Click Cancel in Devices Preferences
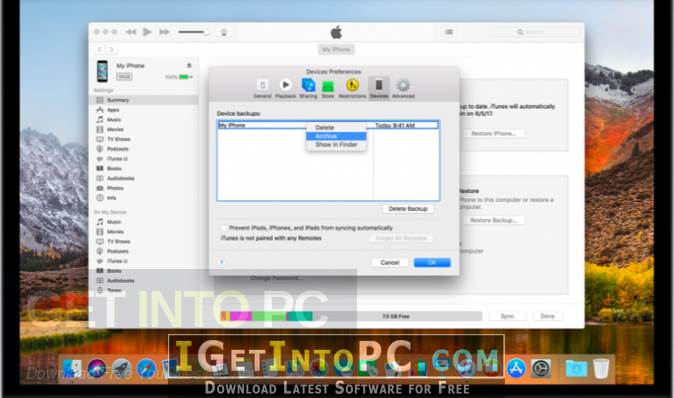 [x=390, y=263]
